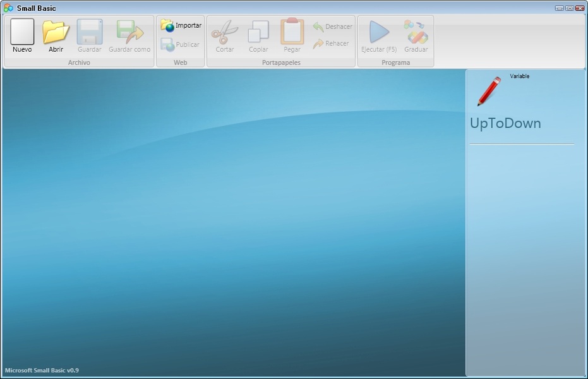The image size is (588, 379).
Task: Click the Small Basic logo in the title bar
Action: coord(8,8)
